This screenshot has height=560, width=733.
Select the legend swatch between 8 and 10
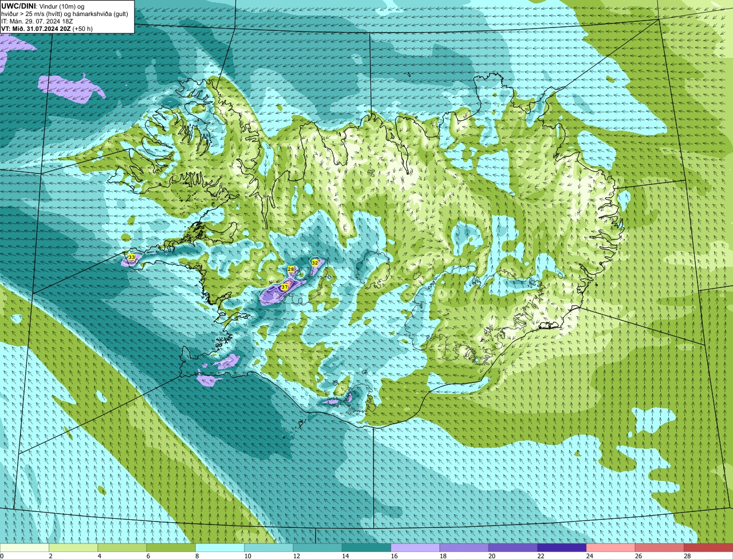click(x=220, y=547)
